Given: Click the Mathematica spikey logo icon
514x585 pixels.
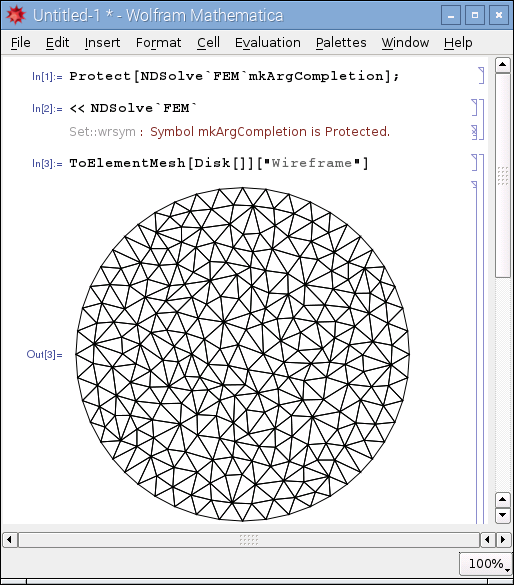Looking at the screenshot, I should pos(15,15).
